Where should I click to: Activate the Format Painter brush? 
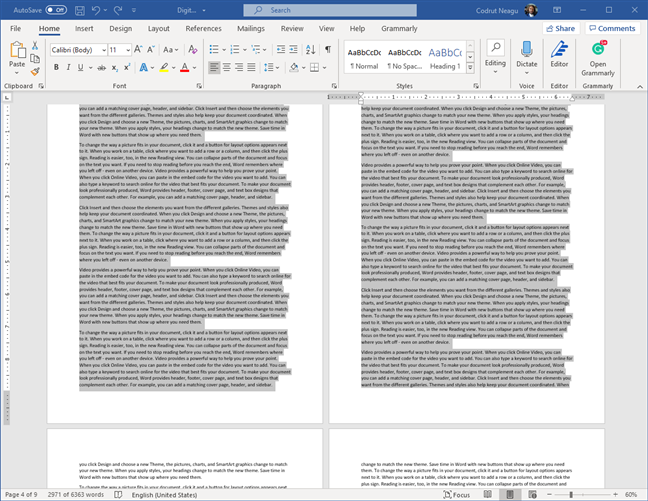pos(35,72)
